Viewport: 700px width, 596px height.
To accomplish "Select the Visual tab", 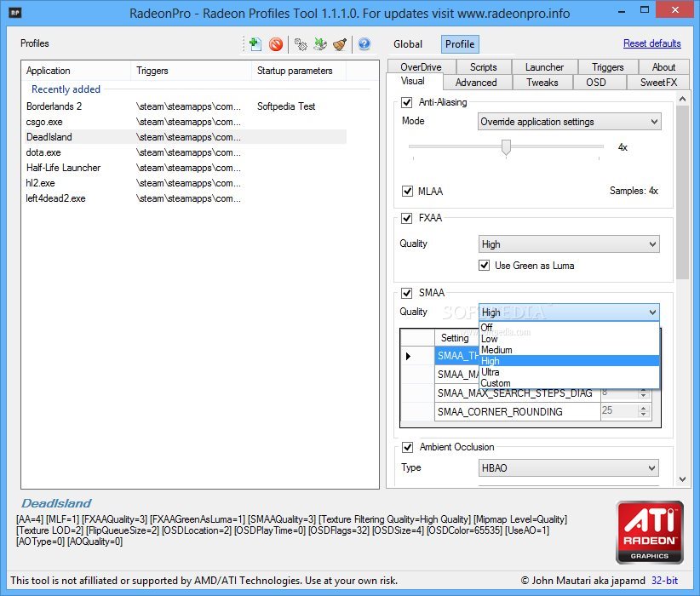I will (x=413, y=81).
